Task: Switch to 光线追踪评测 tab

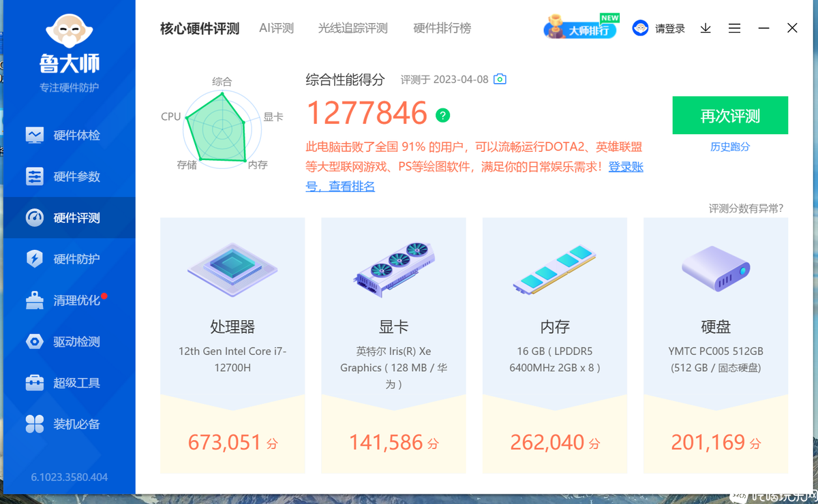Action: click(x=352, y=29)
